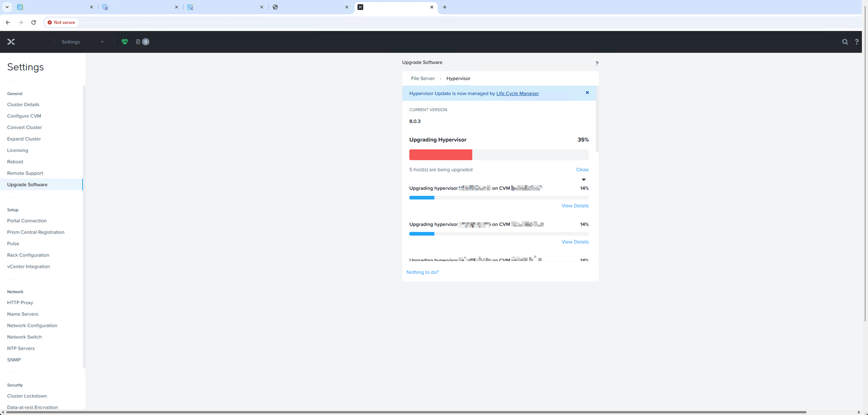Image resolution: width=868 pixels, height=415 pixels.
Task: Dismiss the Life Cycle Manager banner
Action: pos(587,93)
